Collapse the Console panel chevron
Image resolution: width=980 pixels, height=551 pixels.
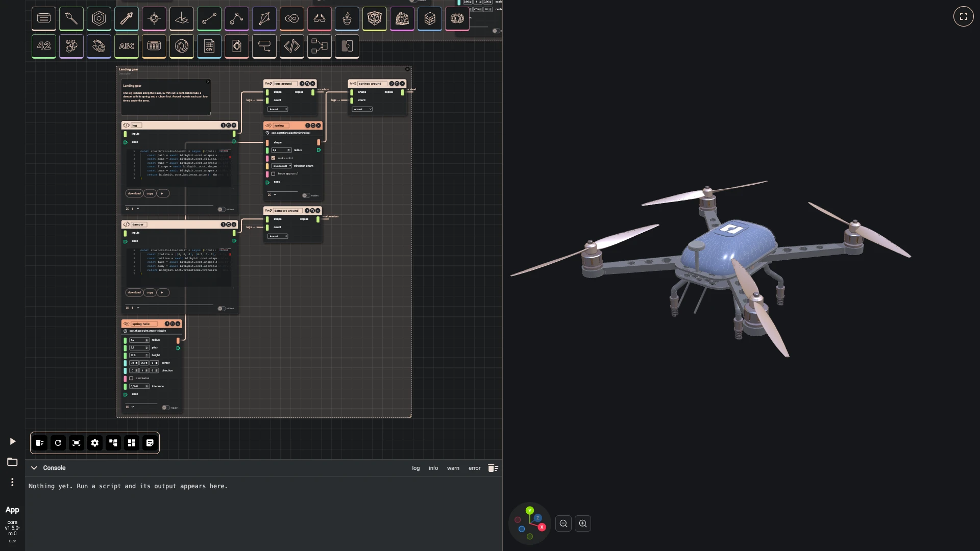[34, 468]
